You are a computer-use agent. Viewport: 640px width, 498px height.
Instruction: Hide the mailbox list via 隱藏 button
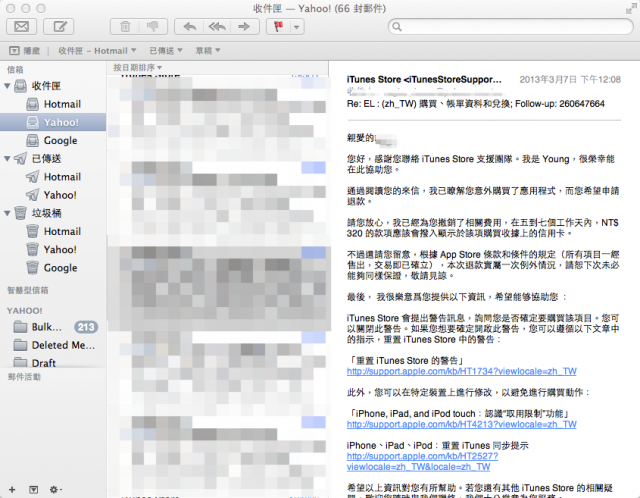coord(24,51)
